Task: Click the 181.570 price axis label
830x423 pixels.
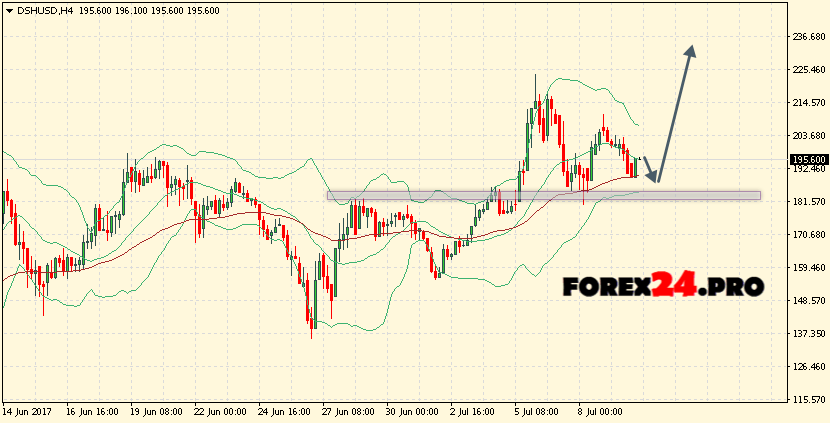Action: tap(807, 202)
